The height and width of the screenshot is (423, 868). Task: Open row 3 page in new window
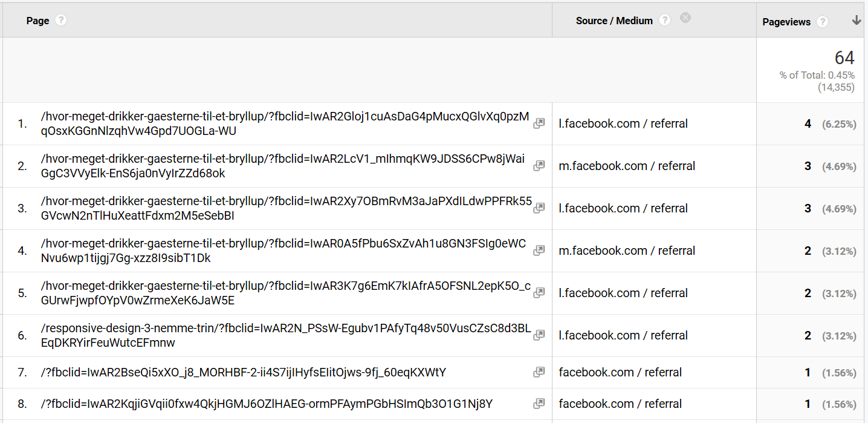[539, 208]
